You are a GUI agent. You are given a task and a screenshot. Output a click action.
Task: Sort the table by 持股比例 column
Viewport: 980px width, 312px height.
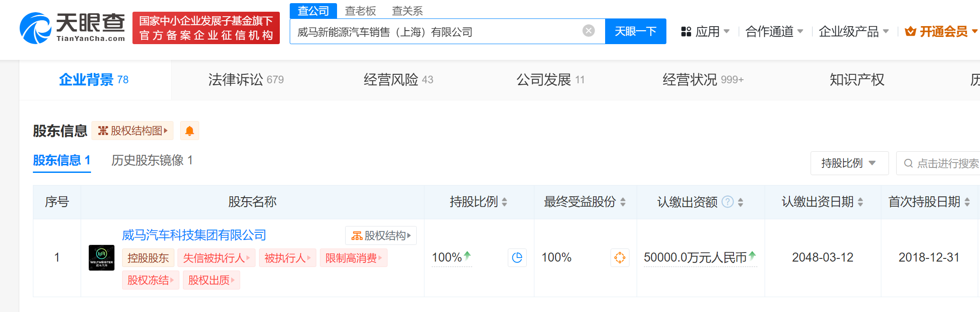click(504, 202)
